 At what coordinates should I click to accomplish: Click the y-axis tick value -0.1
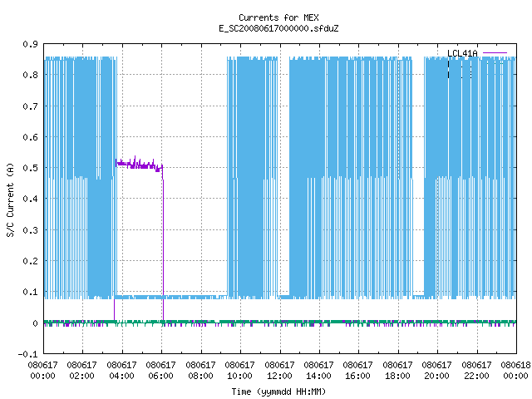coord(27,354)
